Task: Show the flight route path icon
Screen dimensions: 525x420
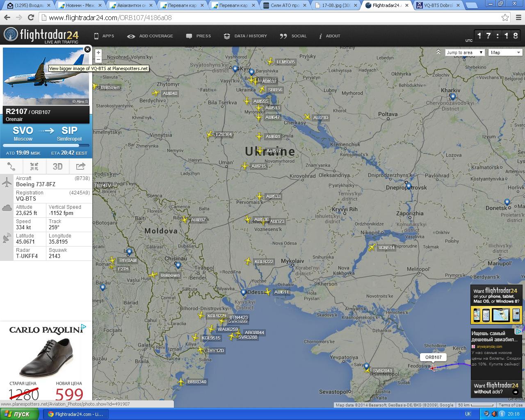Action: pyautogui.click(x=11, y=166)
